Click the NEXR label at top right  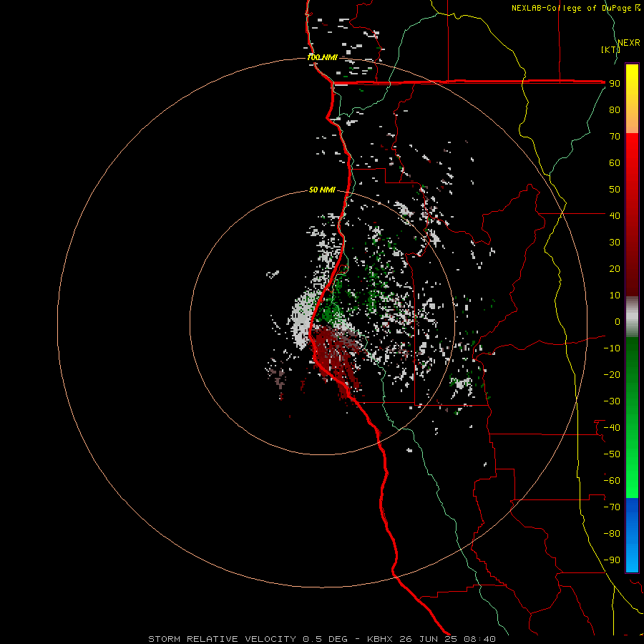pyautogui.click(x=629, y=43)
